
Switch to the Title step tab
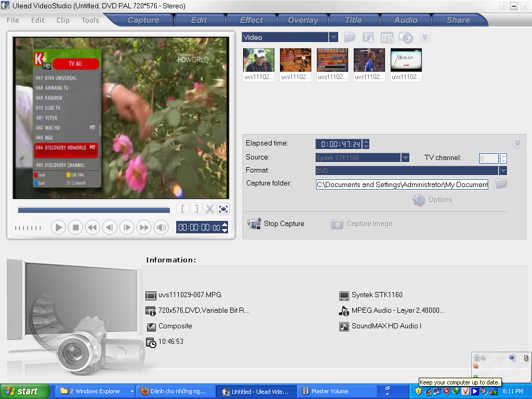click(353, 20)
